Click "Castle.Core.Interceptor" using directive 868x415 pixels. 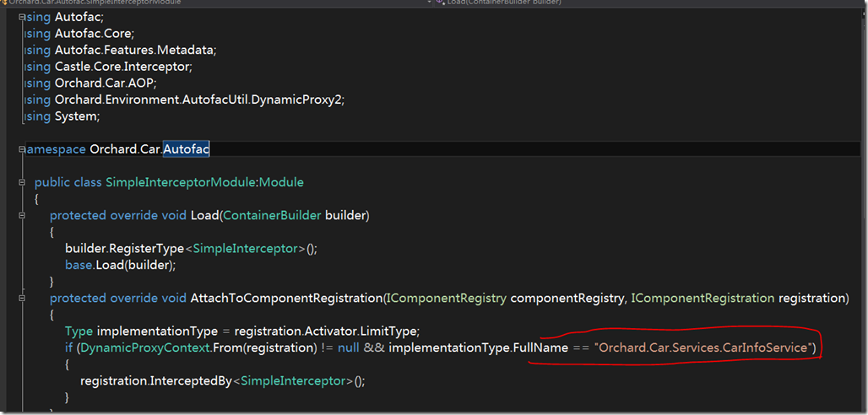coord(123,67)
